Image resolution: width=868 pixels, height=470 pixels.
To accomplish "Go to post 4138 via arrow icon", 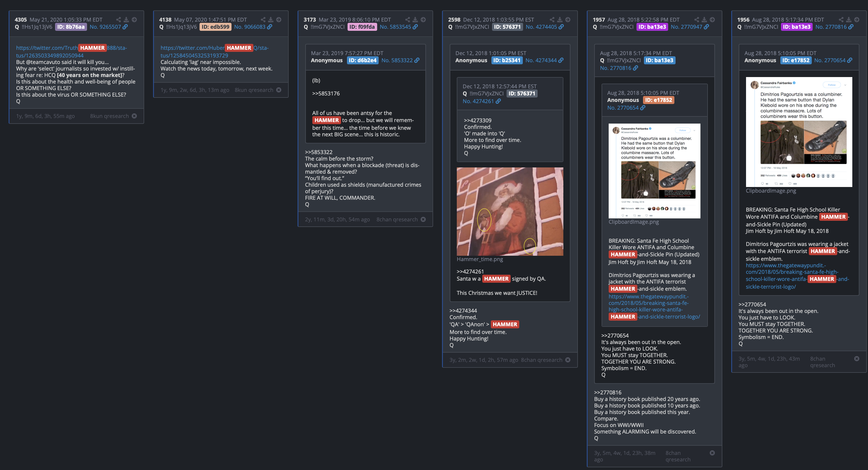I will click(279, 20).
